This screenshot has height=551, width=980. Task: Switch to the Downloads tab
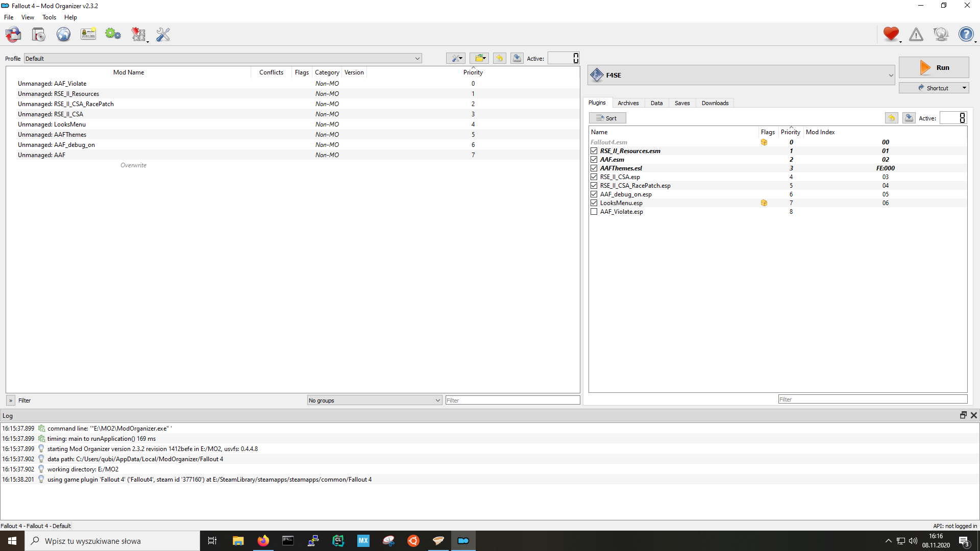tap(715, 103)
